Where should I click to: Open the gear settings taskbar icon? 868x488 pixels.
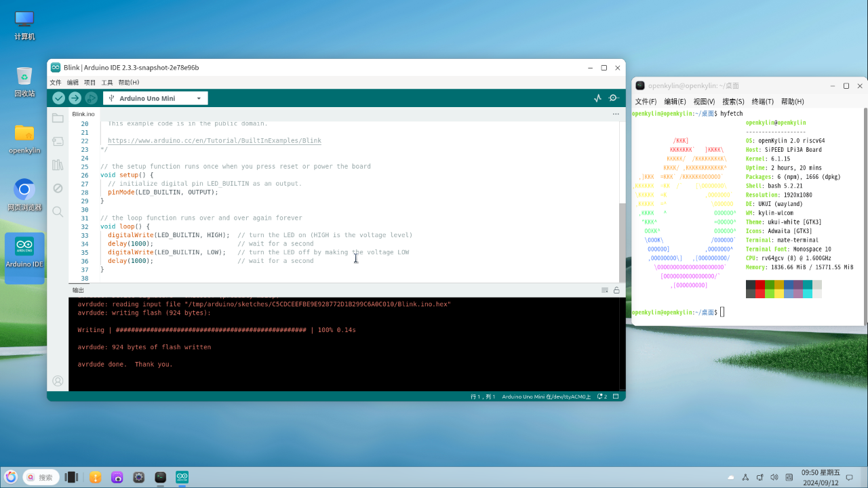(139, 477)
